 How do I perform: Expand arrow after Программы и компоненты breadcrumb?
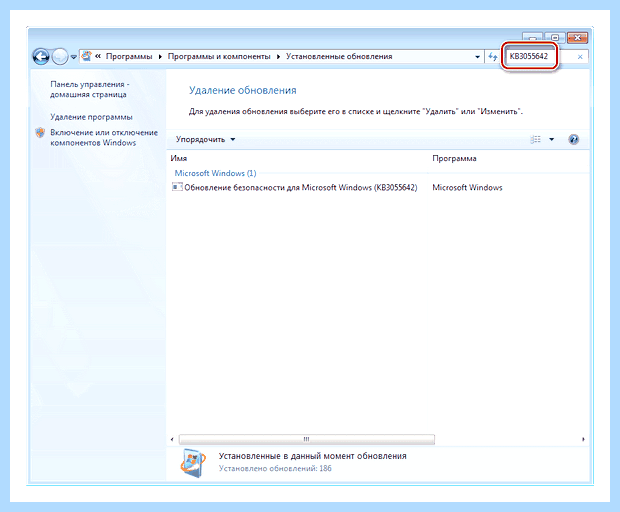(x=278, y=57)
